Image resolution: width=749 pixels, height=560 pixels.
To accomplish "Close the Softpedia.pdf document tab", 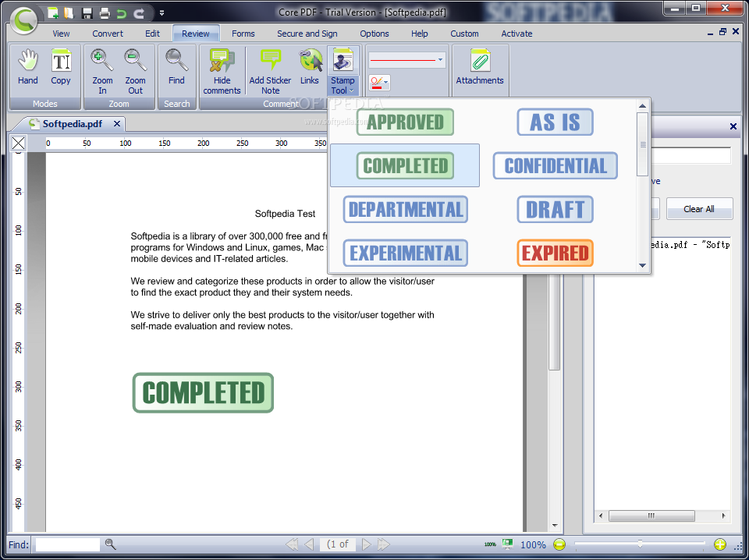I will pyautogui.click(x=117, y=124).
